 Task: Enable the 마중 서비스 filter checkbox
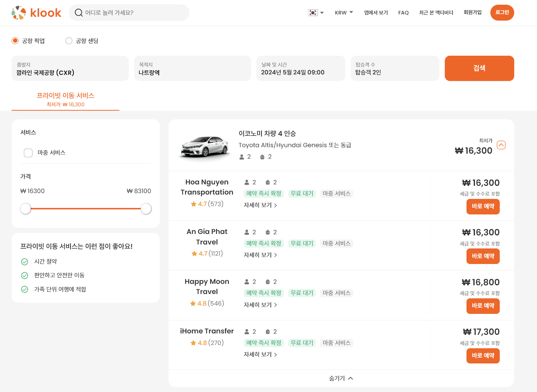coord(28,153)
